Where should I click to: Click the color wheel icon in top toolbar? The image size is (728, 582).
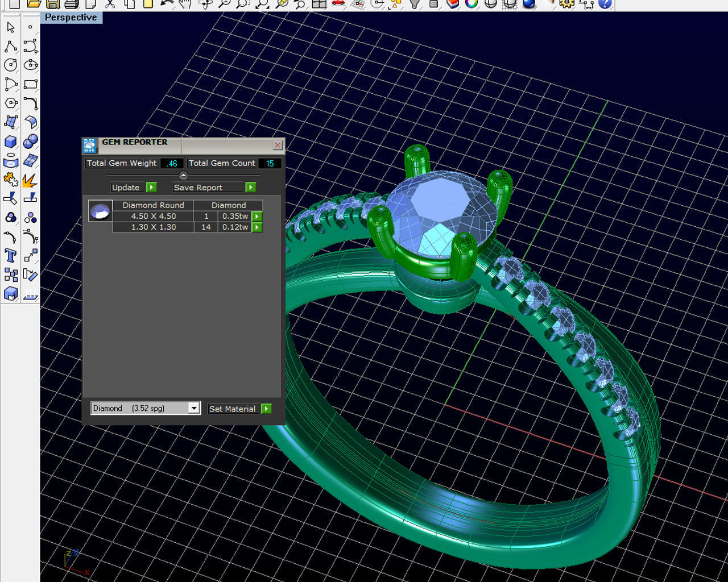[x=471, y=3]
